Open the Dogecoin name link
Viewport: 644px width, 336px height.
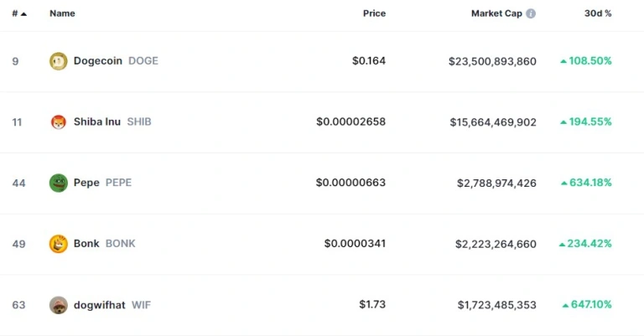pos(98,60)
